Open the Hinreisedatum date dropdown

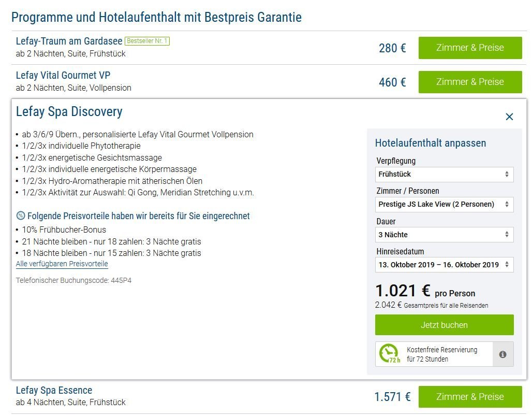(444, 265)
